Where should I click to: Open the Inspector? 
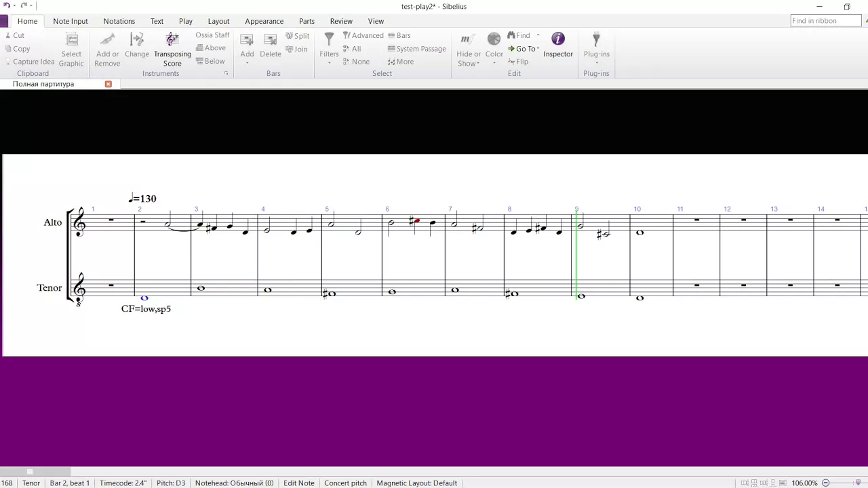coord(558,45)
